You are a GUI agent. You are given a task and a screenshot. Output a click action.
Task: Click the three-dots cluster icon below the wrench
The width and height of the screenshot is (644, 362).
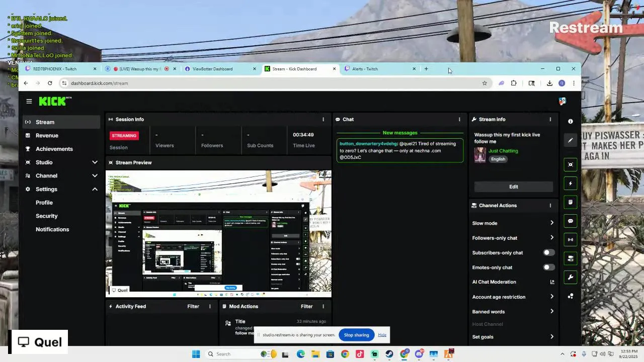(571, 296)
